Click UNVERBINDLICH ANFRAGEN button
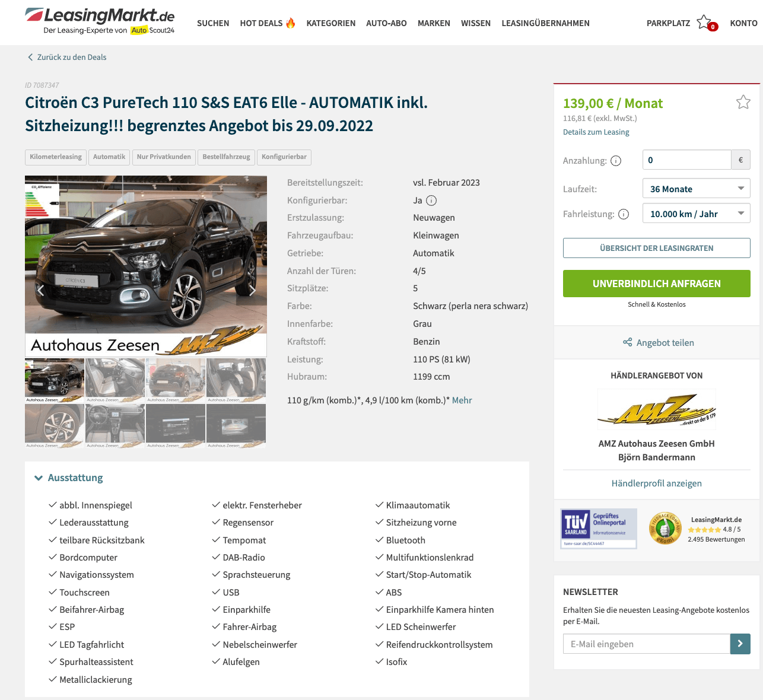Image resolution: width=763 pixels, height=700 pixels. (656, 284)
